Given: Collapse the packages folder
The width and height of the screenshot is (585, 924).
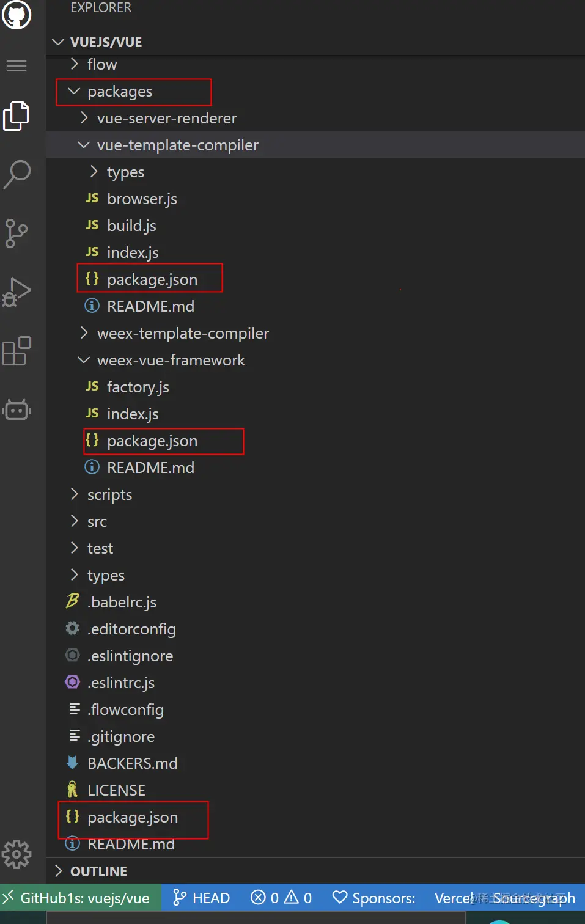Looking at the screenshot, I should point(315,91).
